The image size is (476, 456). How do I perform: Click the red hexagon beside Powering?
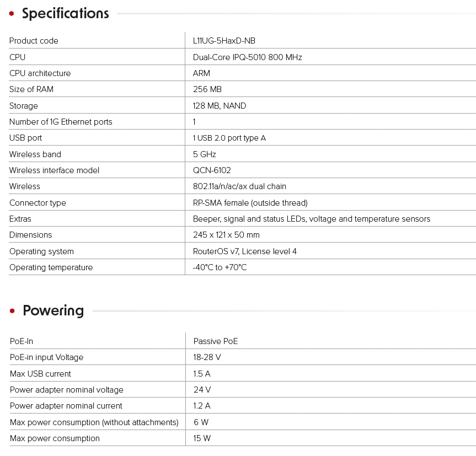coord(12,311)
